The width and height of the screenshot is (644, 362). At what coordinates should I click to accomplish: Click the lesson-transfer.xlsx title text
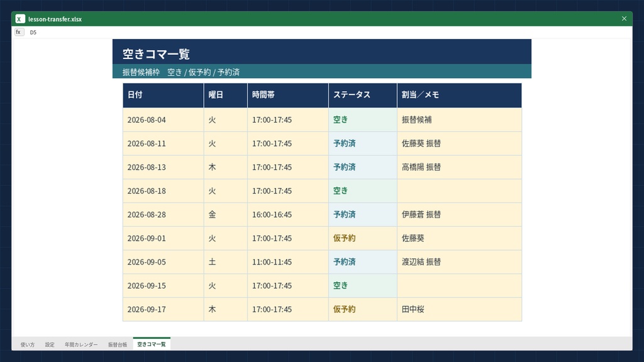(55, 19)
